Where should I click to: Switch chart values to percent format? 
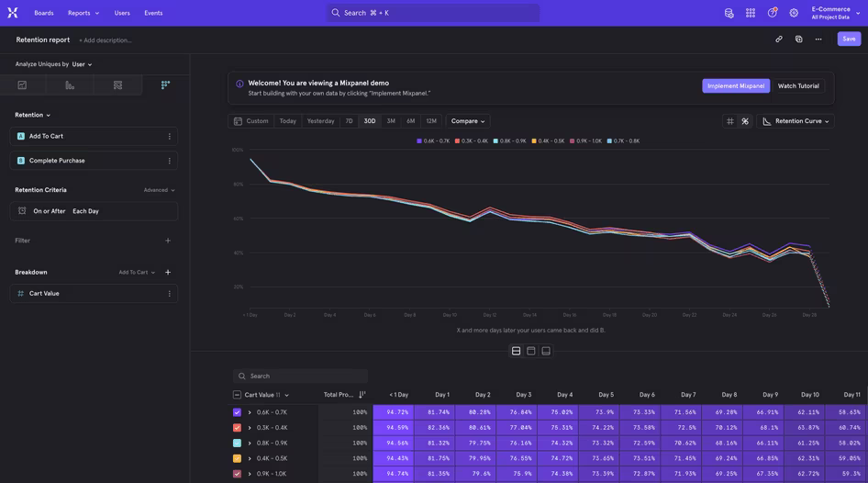pyautogui.click(x=745, y=121)
